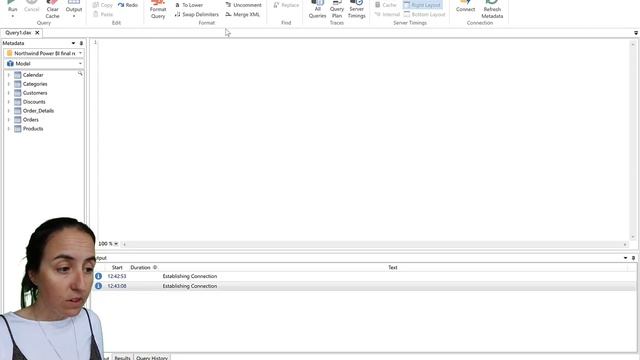The height and width of the screenshot is (360, 640).
Task: Click the editor horizontal scrollbar
Action: click(x=374, y=244)
